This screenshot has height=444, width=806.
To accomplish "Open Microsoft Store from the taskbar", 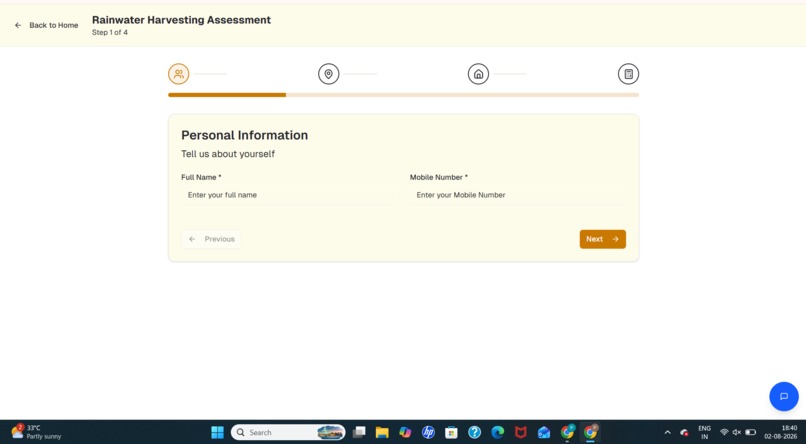I will [x=451, y=432].
